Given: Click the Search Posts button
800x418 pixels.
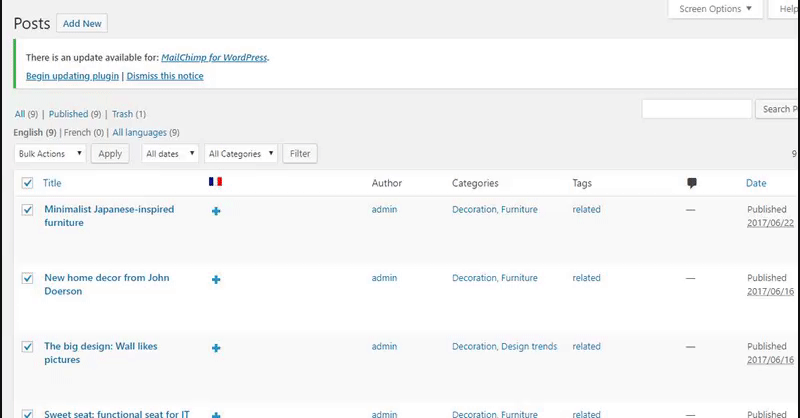Looking at the screenshot, I should [x=778, y=109].
